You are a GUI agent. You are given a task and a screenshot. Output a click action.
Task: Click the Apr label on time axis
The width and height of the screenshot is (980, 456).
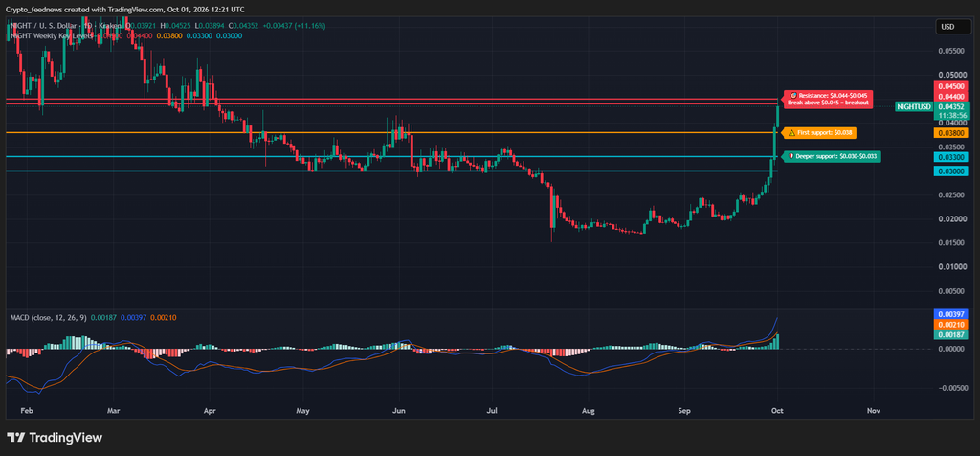click(x=210, y=411)
